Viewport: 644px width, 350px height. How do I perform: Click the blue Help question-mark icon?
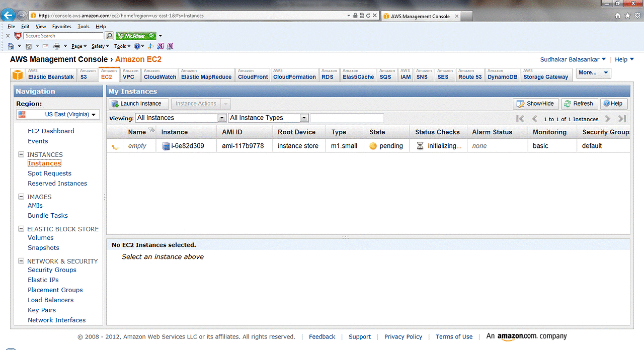[x=136, y=46]
